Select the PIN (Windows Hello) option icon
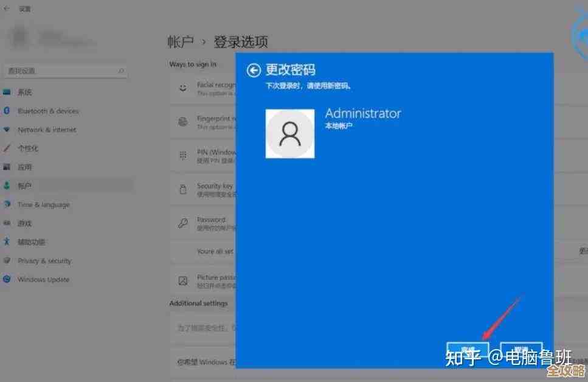Image resolution: width=588 pixels, height=382 pixels. coord(182,156)
